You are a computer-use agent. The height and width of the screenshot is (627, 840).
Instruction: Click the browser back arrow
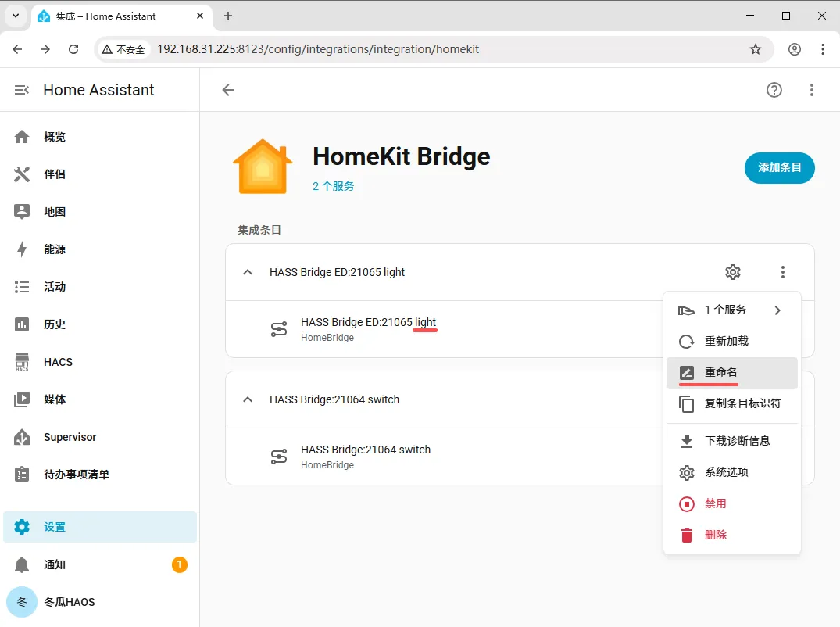point(17,49)
